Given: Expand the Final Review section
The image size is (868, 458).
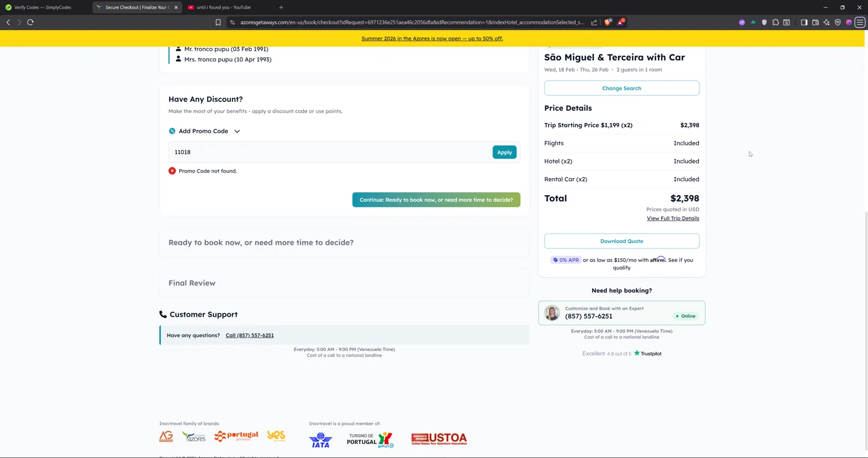Looking at the screenshot, I should coord(344,283).
